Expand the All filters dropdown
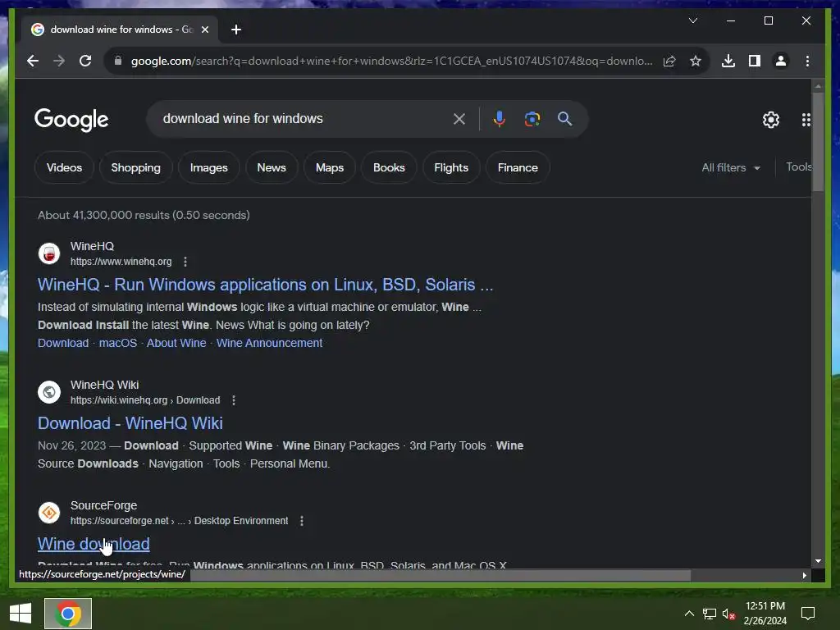 click(731, 167)
